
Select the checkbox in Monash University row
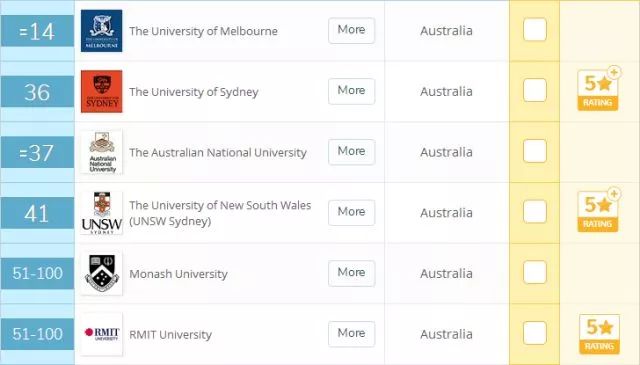(535, 272)
